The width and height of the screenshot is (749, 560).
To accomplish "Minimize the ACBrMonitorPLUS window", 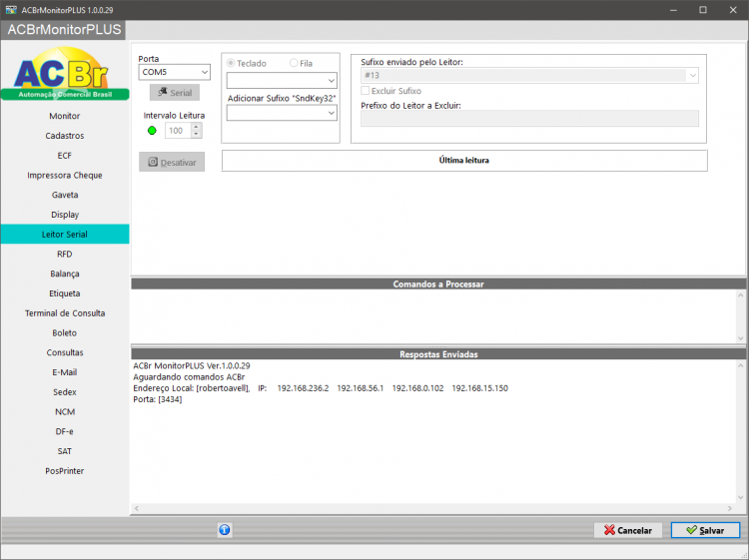I will 673,10.
